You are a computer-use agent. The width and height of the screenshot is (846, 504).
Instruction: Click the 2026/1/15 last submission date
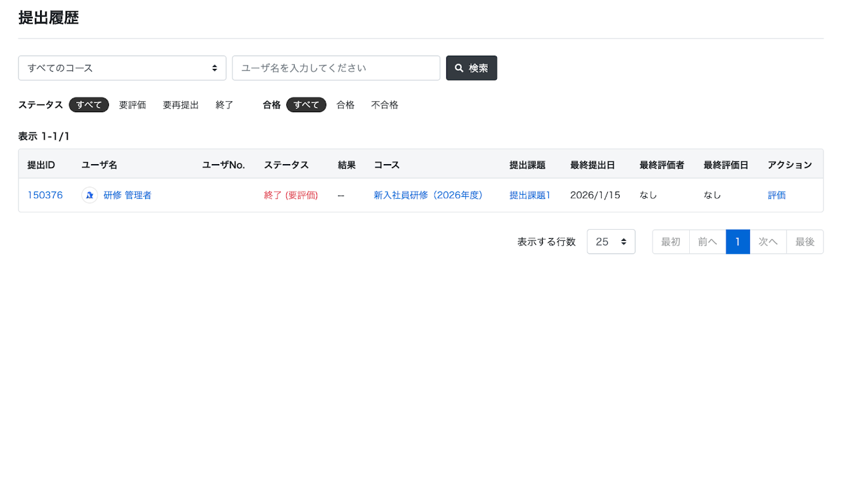595,195
